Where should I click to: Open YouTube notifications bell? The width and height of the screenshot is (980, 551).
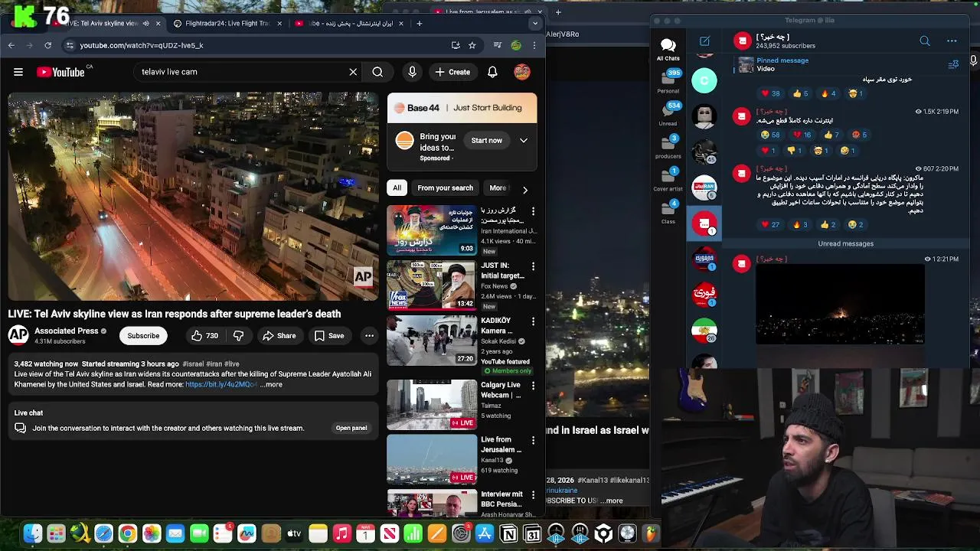click(492, 72)
